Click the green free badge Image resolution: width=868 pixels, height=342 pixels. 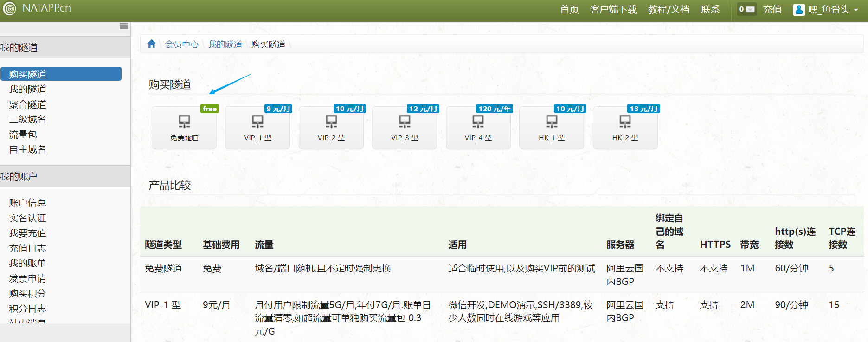tap(210, 109)
